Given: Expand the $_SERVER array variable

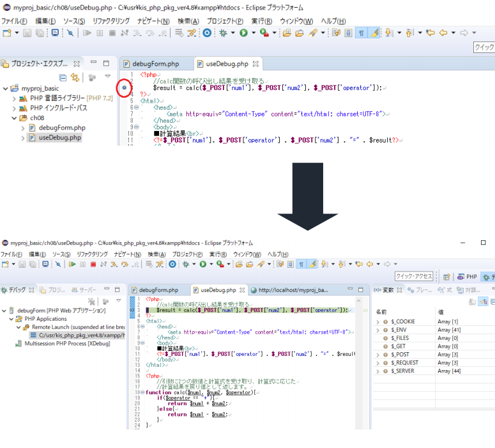Looking at the screenshot, I should pyautogui.click(x=377, y=371).
